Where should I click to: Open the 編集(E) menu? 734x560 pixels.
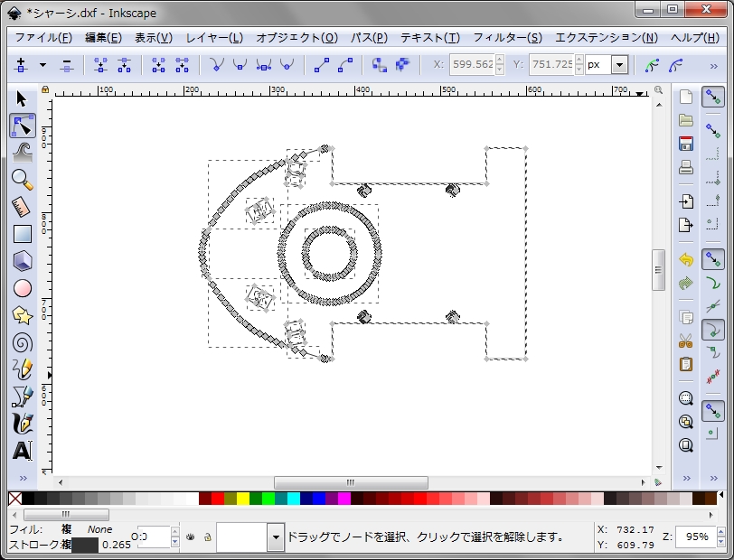click(x=103, y=37)
